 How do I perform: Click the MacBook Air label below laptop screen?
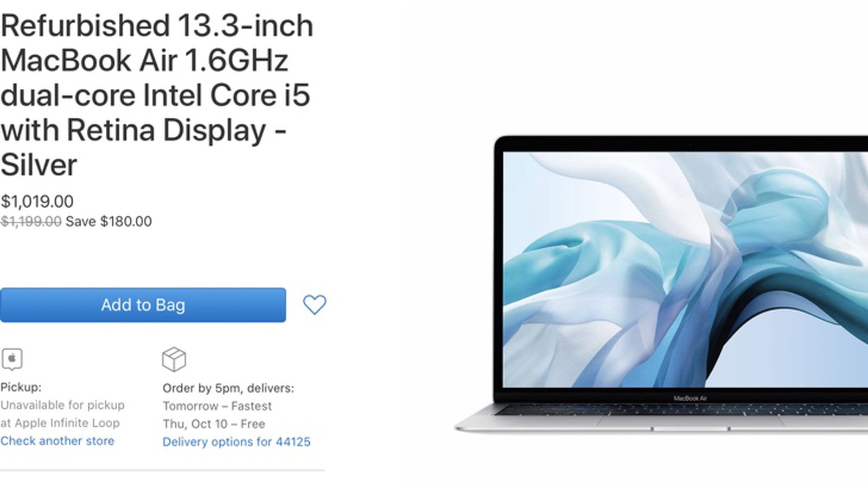690,399
